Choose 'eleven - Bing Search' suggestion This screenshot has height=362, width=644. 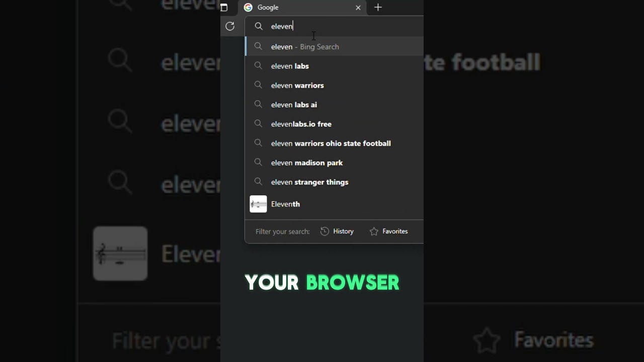tap(334, 47)
